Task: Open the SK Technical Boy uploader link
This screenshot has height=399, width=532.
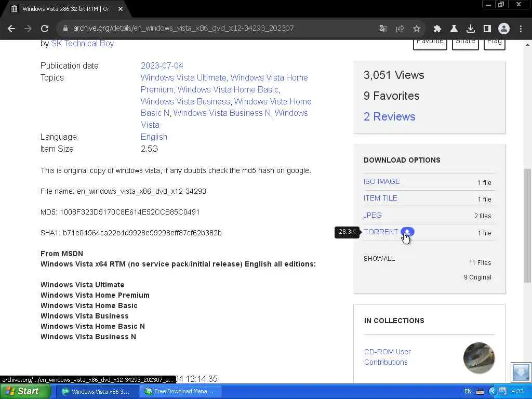Action: [83, 44]
